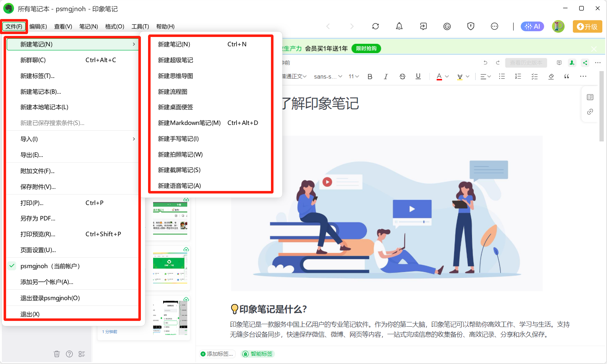The image size is (607, 364).
Task: Redo the last edit in note
Action: click(498, 62)
